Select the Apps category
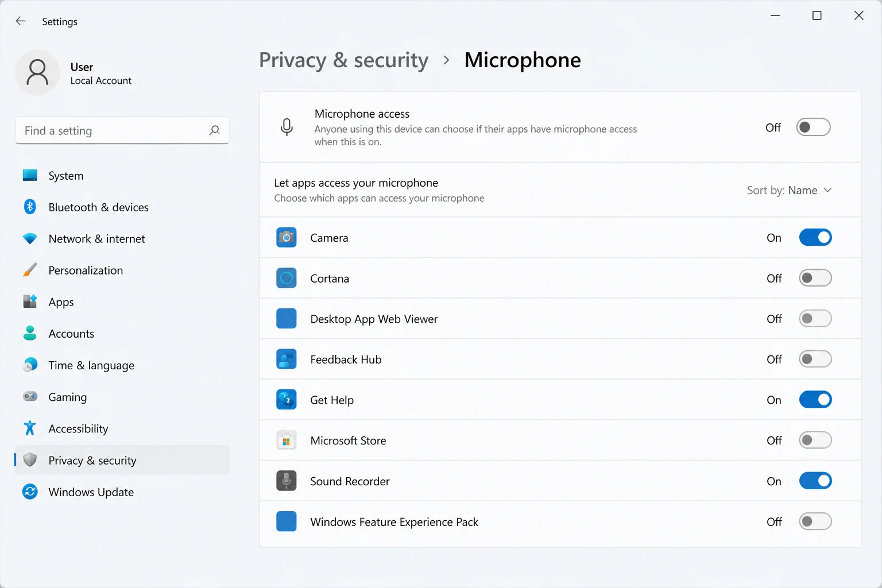 122,301
